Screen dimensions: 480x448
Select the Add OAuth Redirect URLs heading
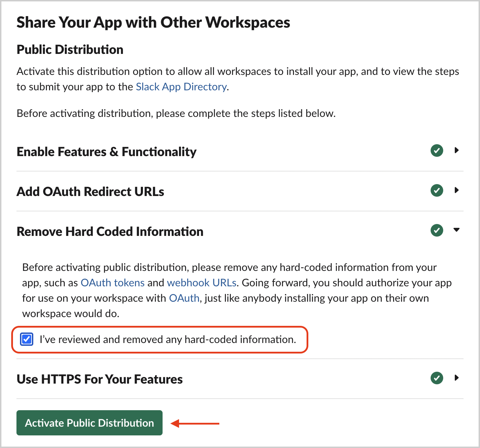point(90,192)
